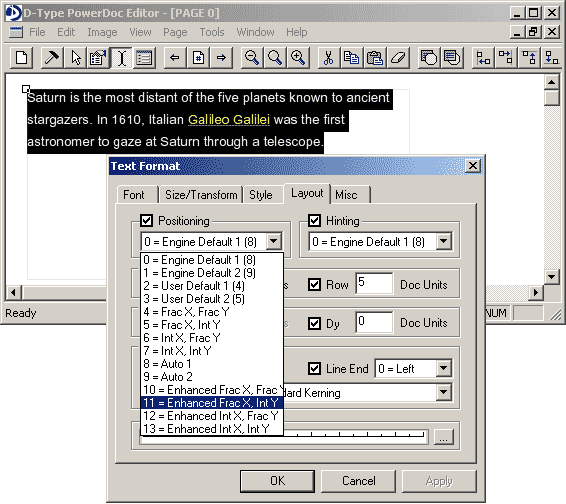Click the Row value input field
The width and height of the screenshot is (566, 504).
coord(374,284)
